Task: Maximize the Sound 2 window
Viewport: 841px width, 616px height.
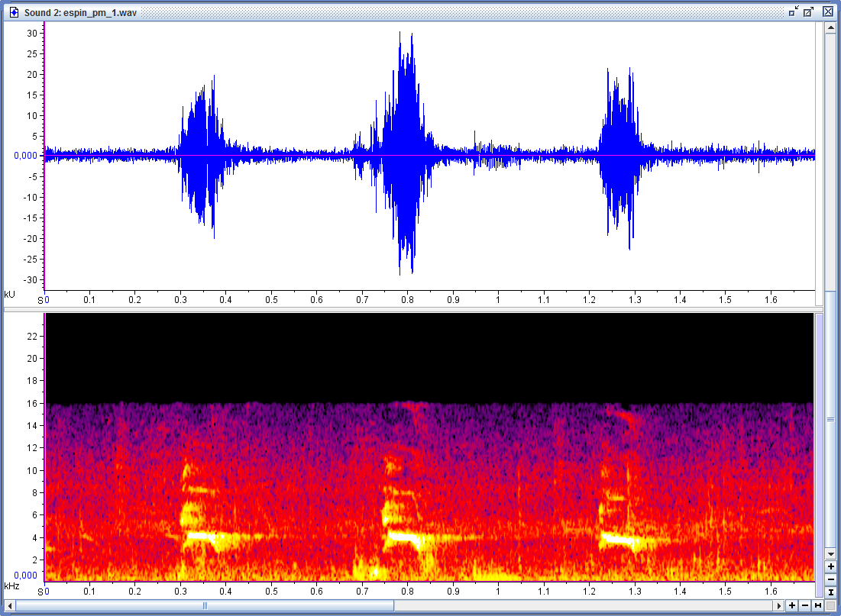Action: (x=809, y=11)
